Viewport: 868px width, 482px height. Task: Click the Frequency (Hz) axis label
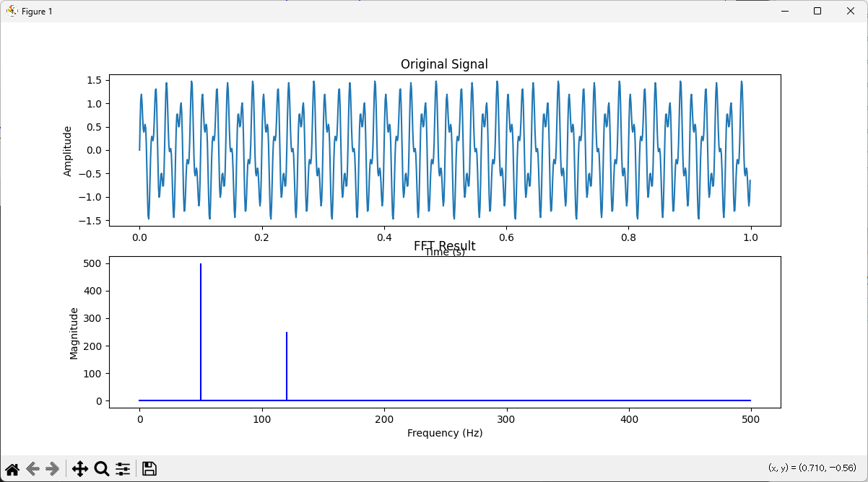[444, 433]
